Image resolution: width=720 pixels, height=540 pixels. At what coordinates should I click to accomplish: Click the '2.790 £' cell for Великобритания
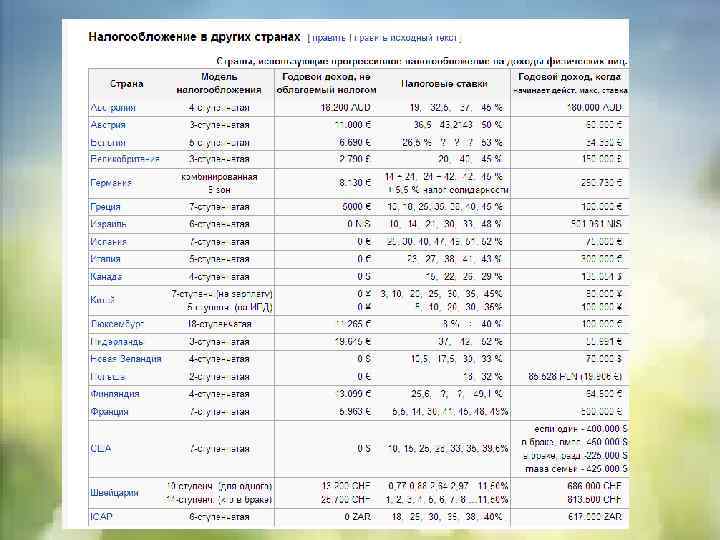(355, 159)
